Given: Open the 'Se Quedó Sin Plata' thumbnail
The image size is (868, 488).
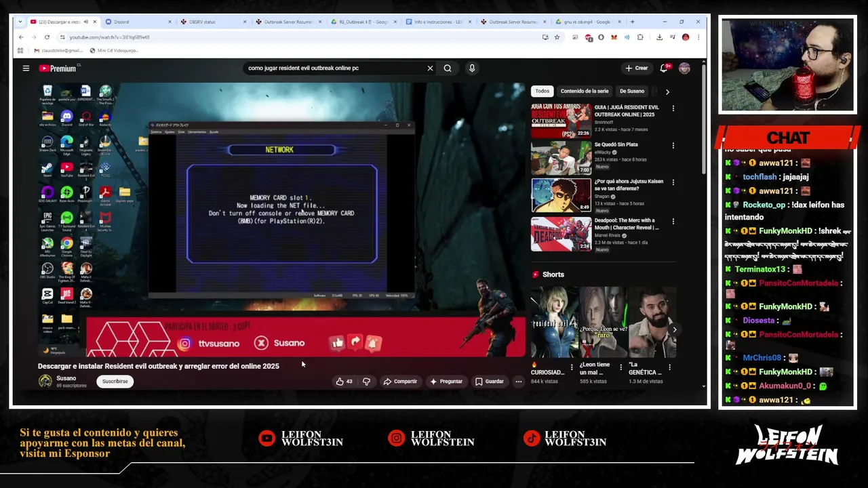Looking at the screenshot, I should pos(561,158).
